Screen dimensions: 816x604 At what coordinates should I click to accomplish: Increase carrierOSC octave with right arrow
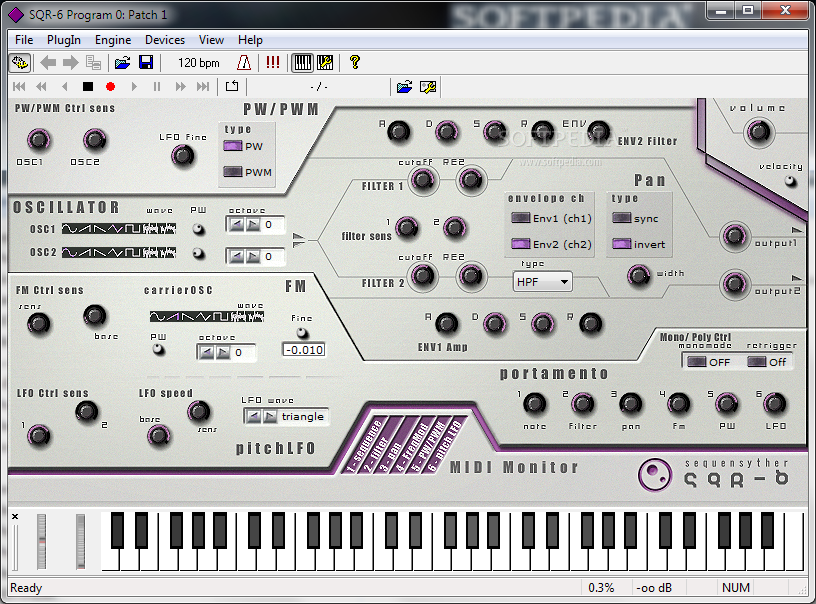[223, 353]
